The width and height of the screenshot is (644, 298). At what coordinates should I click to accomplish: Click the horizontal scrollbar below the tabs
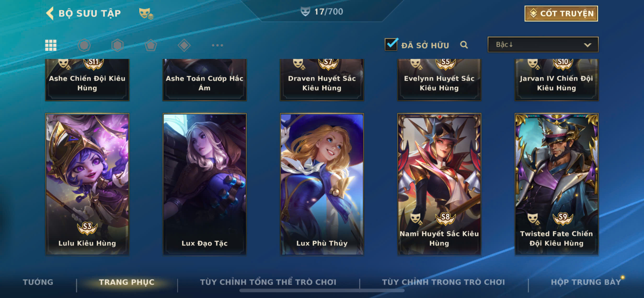pyautogui.click(x=322, y=291)
